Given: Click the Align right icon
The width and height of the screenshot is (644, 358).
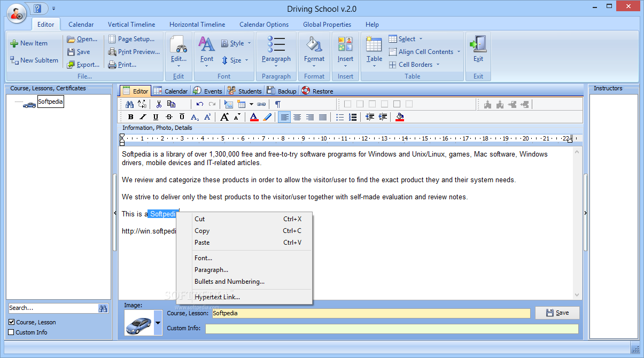Looking at the screenshot, I should pos(310,117).
